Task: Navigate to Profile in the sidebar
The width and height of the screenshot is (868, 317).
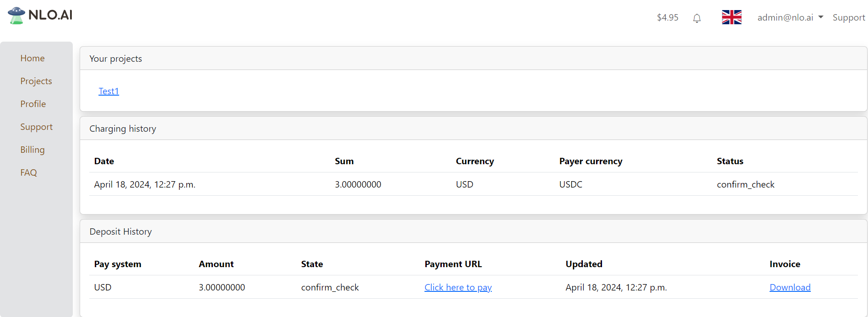Action: [33, 104]
